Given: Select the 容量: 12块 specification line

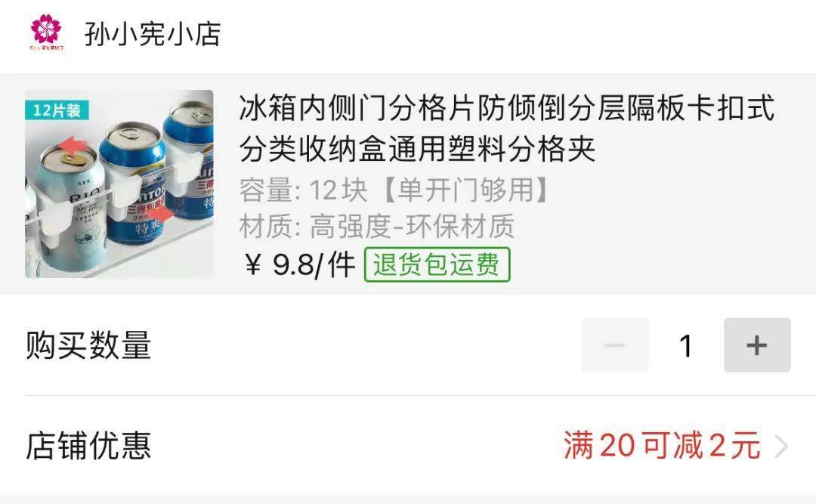Looking at the screenshot, I should tap(394, 190).
